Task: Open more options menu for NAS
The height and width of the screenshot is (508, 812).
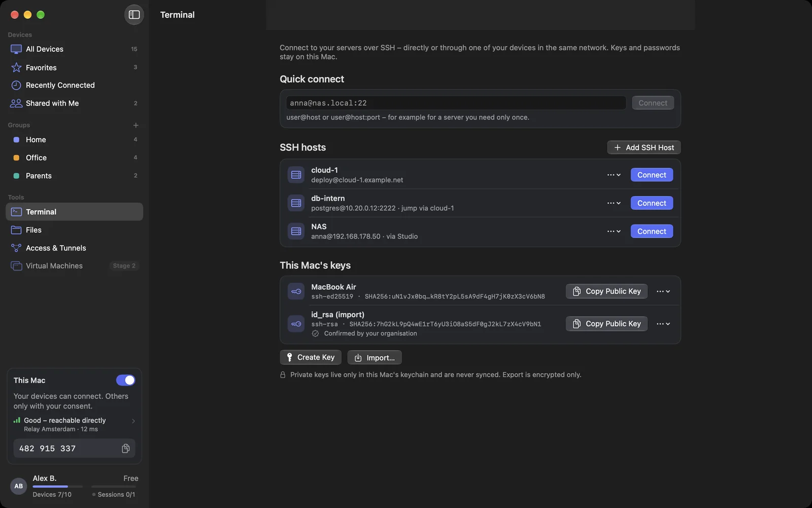Action: click(614, 231)
